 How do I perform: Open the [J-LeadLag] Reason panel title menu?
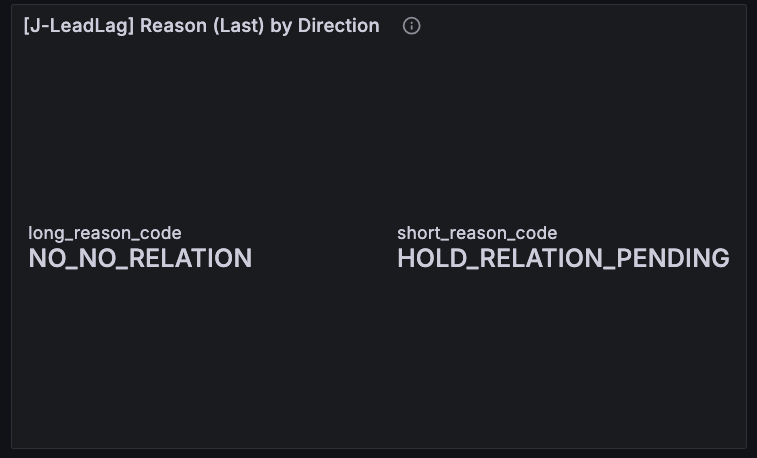pyautogui.click(x=201, y=26)
